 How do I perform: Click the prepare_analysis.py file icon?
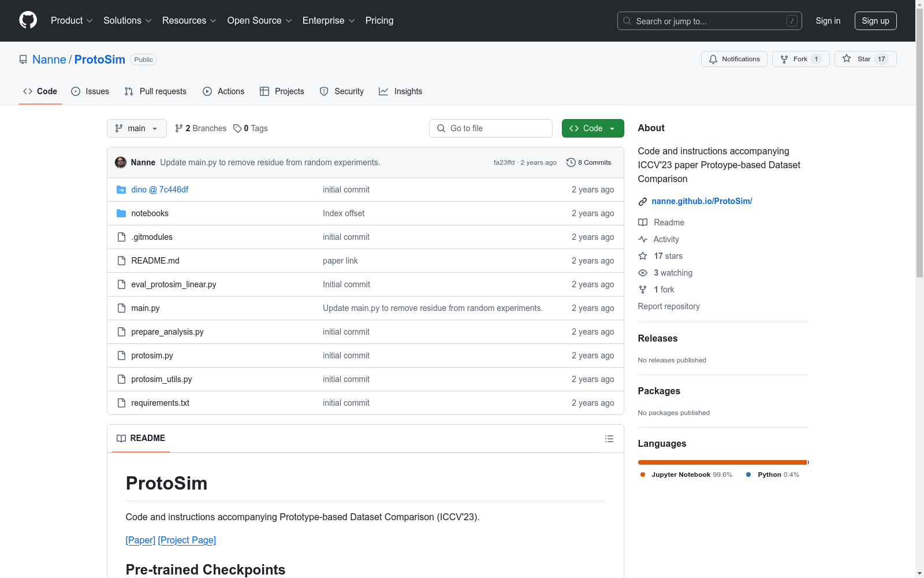coord(121,332)
